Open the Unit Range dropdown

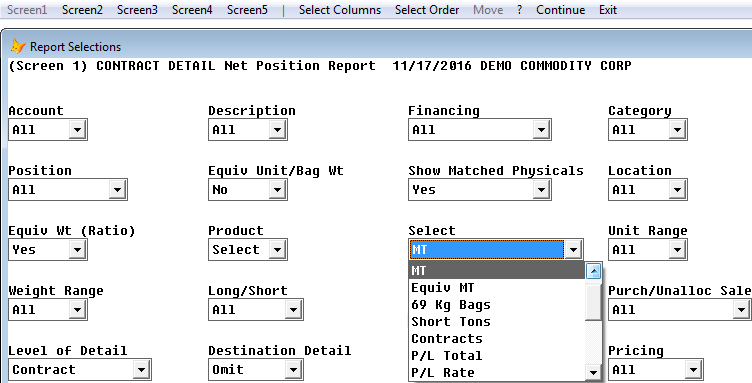pyautogui.click(x=677, y=250)
